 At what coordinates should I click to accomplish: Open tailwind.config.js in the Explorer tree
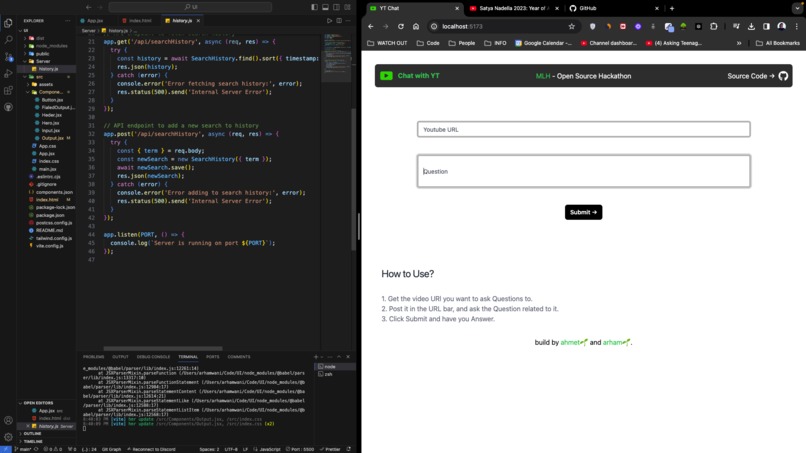[53, 238]
